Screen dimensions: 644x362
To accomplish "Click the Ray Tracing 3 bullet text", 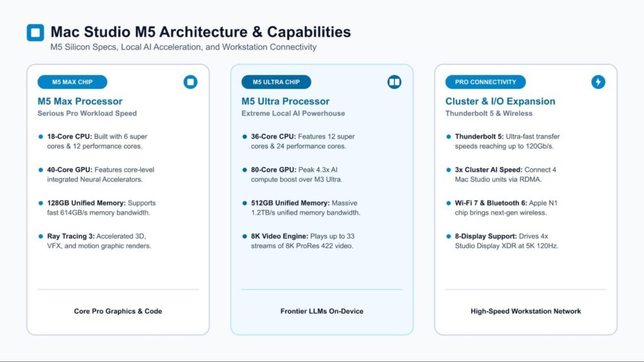I will pyautogui.click(x=99, y=241).
